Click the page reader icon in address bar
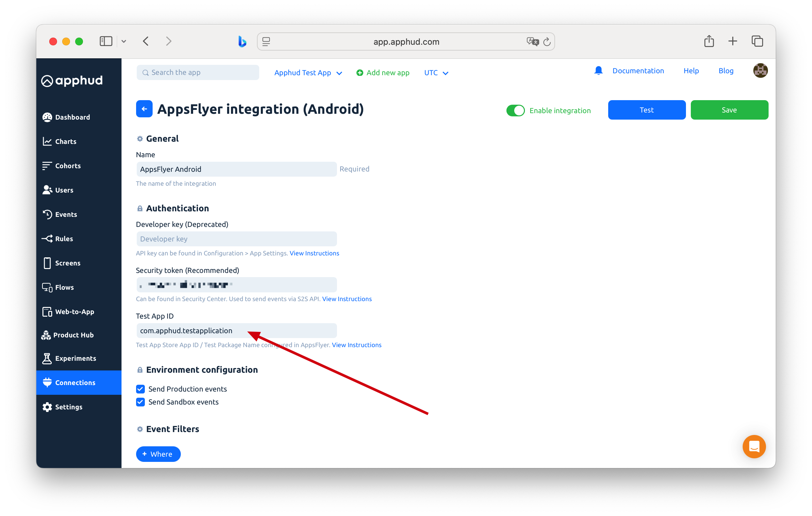Screen dimensions: 812x516 pyautogui.click(x=266, y=41)
